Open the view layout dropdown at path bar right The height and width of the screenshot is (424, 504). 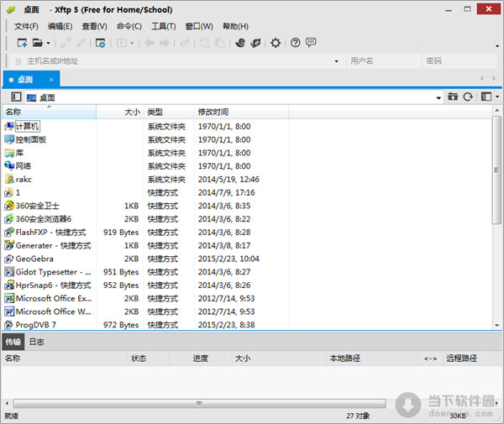coord(488,97)
